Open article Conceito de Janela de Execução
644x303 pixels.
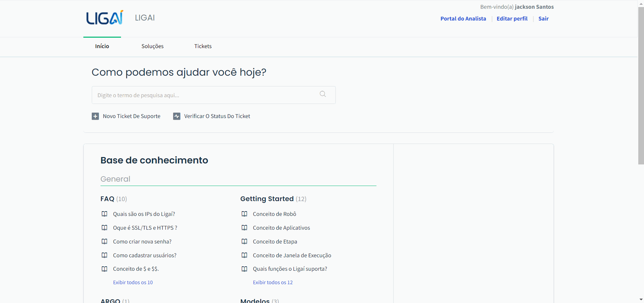(292, 255)
